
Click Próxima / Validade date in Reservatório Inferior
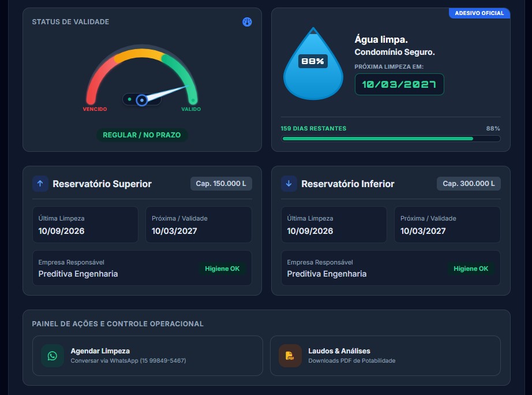[423, 231]
